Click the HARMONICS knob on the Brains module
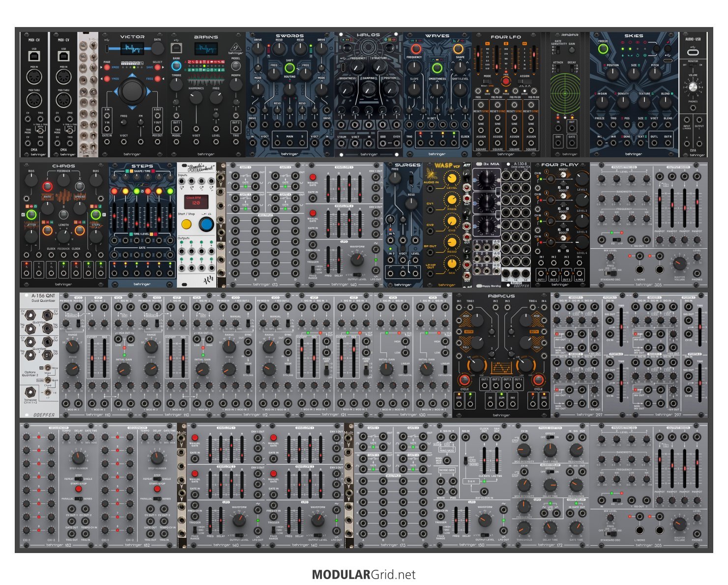The image size is (728, 585). pyautogui.click(x=196, y=98)
